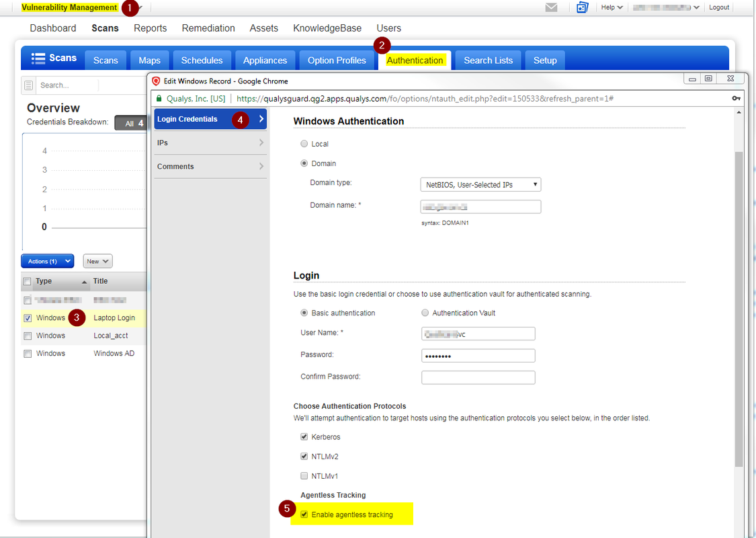Image resolution: width=756 pixels, height=538 pixels.
Task: Open the mail envelope icon in header
Action: coord(551,7)
